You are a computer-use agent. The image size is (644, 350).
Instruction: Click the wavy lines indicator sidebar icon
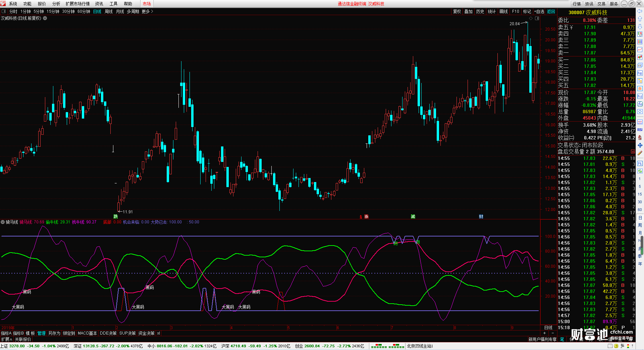[640, 122]
